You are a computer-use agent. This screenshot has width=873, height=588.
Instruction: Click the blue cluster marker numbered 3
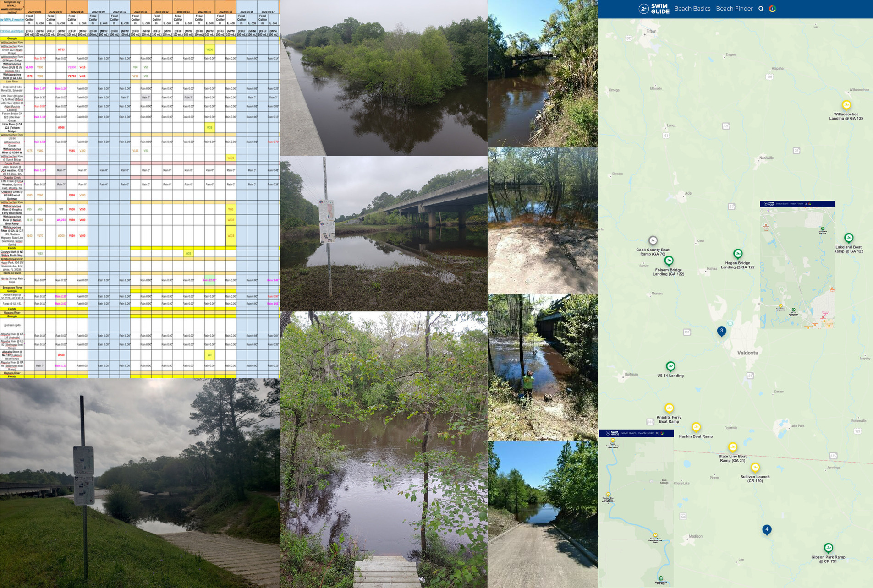click(x=722, y=331)
